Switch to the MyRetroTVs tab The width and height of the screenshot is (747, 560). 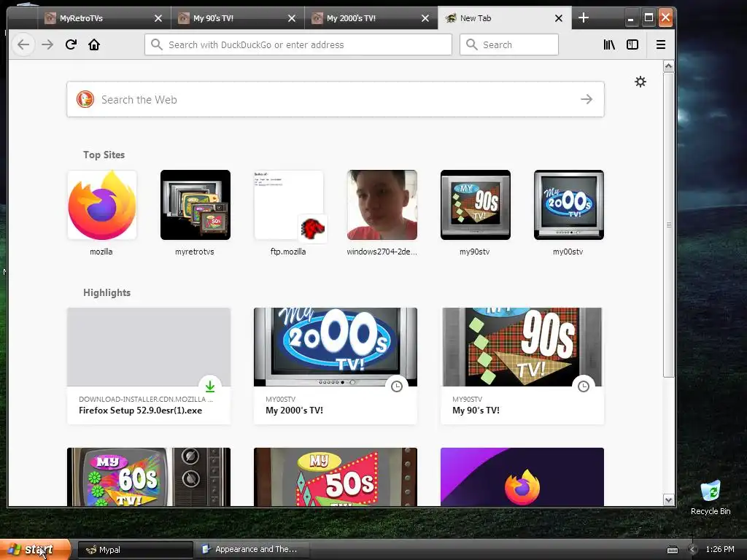coord(104,18)
